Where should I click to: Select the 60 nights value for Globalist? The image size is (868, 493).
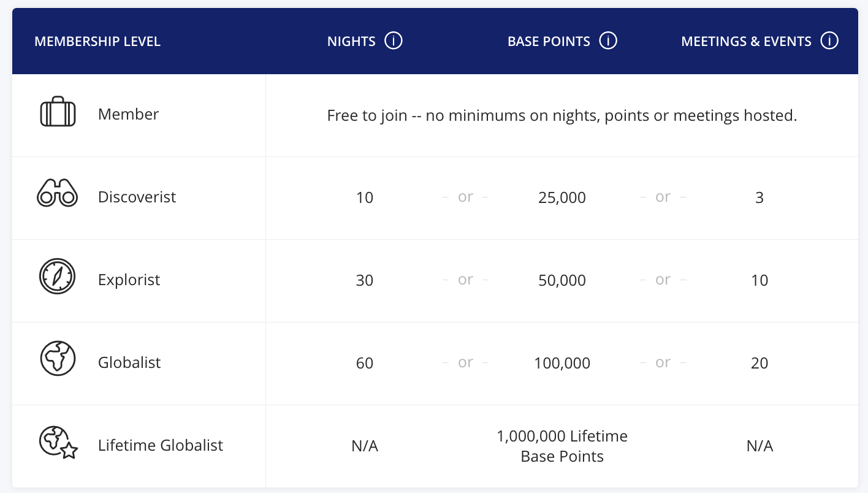(x=365, y=363)
